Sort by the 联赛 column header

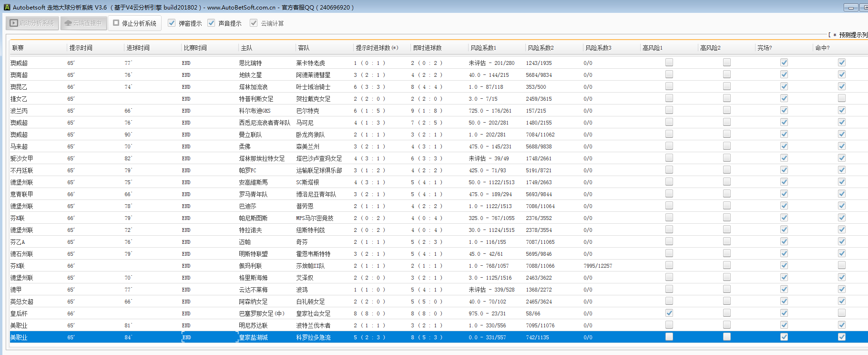pyautogui.click(x=18, y=48)
